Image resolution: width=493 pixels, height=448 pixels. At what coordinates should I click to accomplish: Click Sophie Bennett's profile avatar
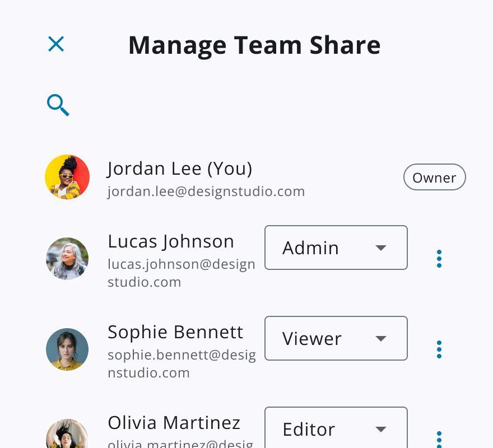tap(67, 349)
